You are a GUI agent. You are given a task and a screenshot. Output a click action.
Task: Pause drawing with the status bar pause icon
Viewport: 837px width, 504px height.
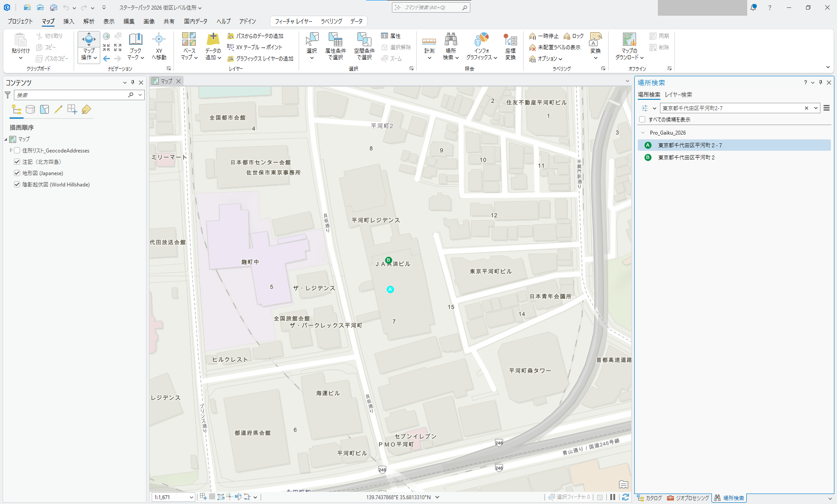coord(612,497)
